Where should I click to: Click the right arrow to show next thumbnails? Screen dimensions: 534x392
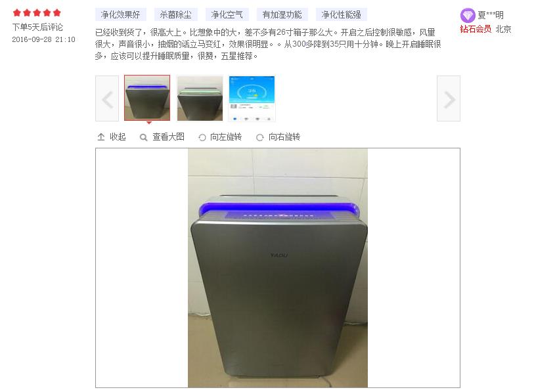coord(449,98)
